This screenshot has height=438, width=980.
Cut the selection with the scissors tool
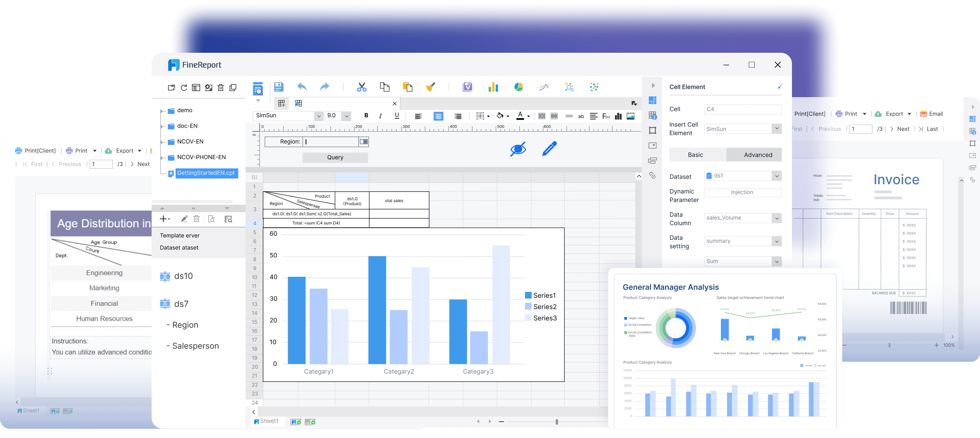362,87
